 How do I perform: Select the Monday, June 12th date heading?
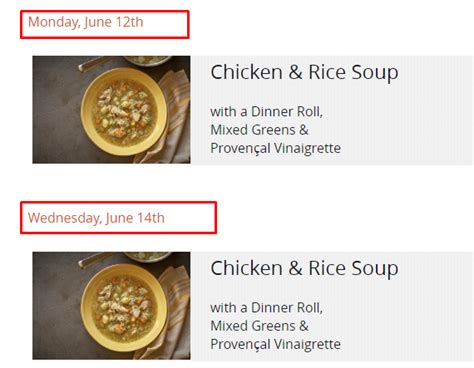86,22
